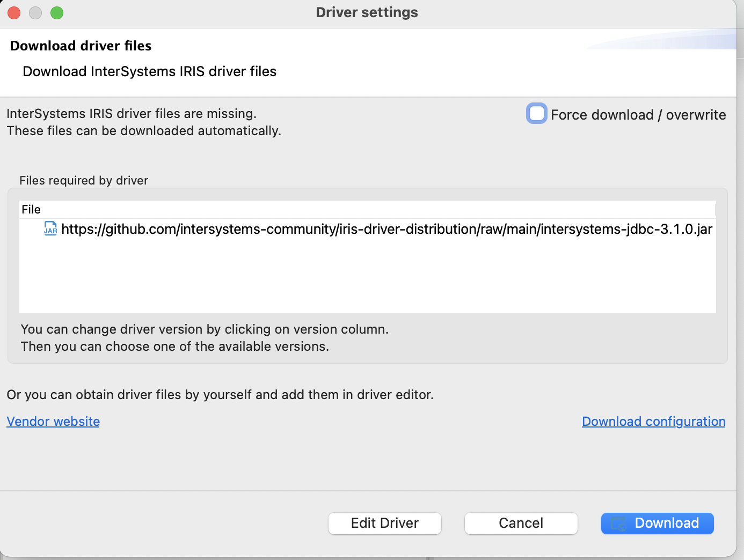Click the 'Download driver files' heading

81,46
